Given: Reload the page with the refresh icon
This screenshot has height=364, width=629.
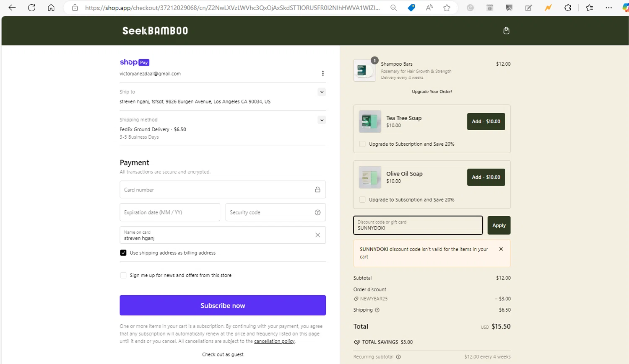Looking at the screenshot, I should (x=31, y=8).
